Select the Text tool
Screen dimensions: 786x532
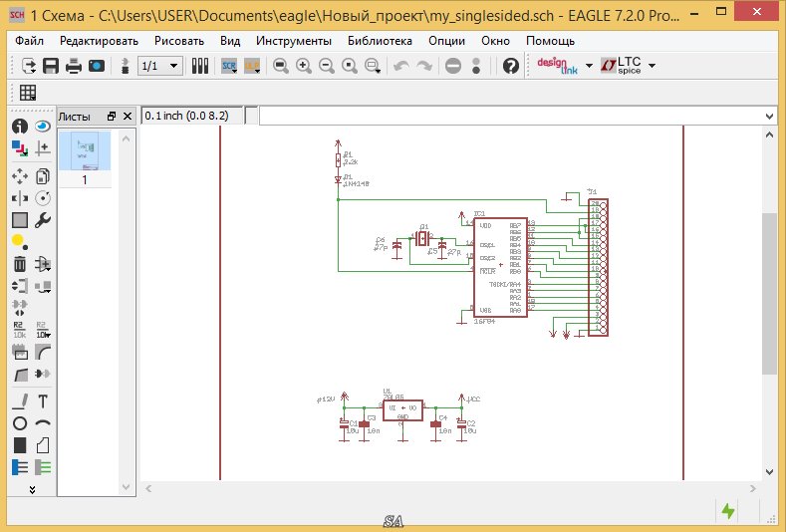[43, 401]
